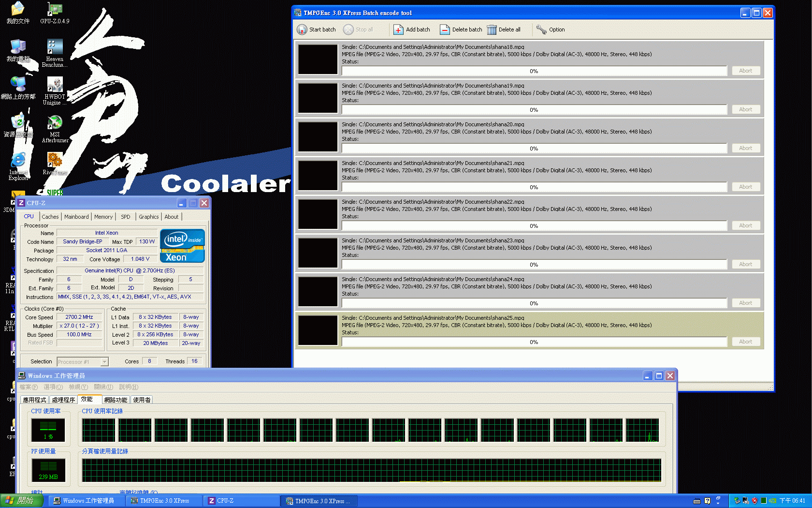This screenshot has height=508, width=812.
Task: Click the Delete batch icon
Action: (x=445, y=30)
